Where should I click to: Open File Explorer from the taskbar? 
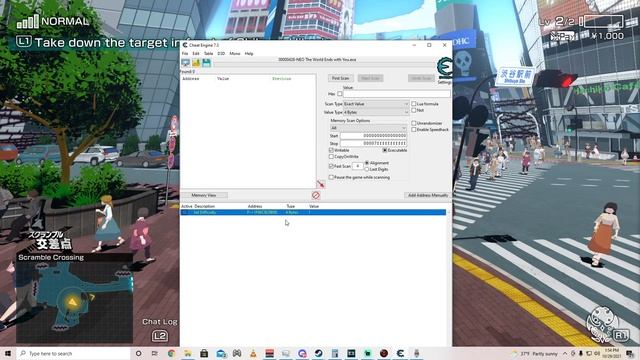tap(187, 353)
